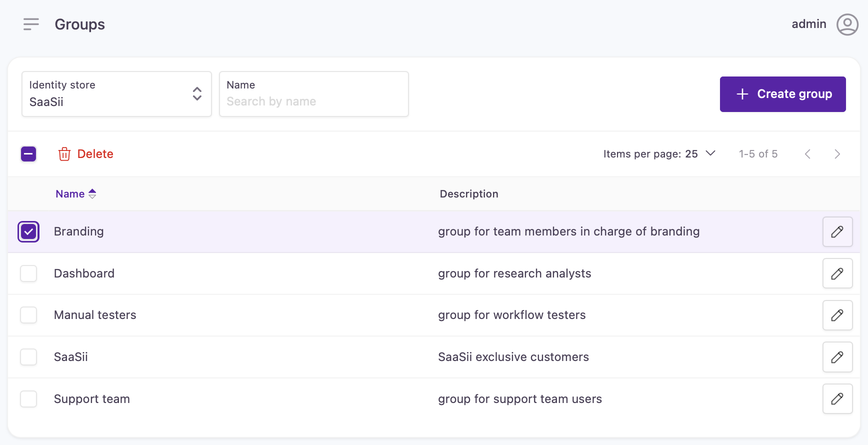
Task: Select the Dashboard group checkbox
Action: coord(28,273)
